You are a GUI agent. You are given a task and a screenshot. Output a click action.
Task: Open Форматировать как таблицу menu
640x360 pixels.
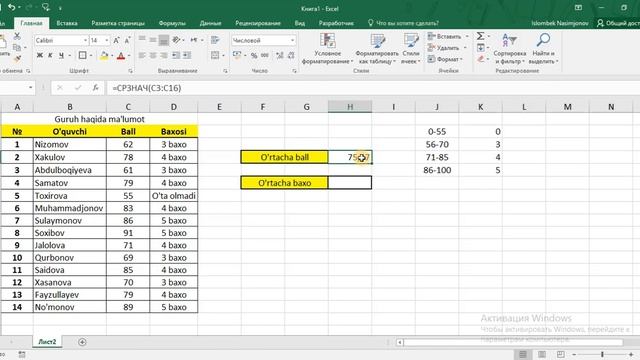pos(377,49)
